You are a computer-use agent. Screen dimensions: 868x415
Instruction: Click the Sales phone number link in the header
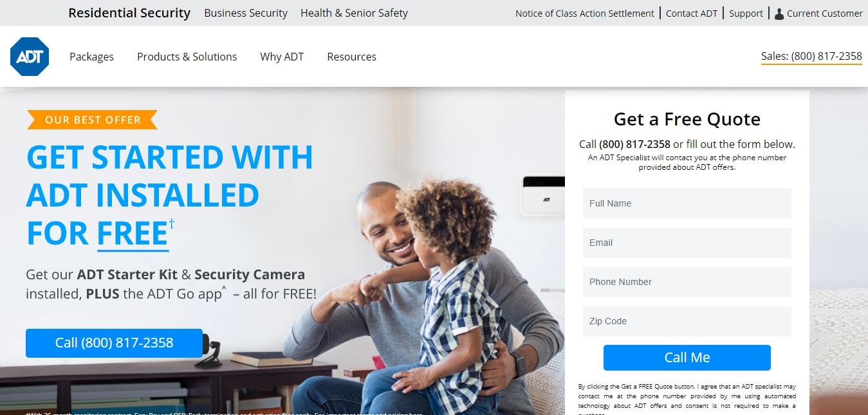click(811, 57)
